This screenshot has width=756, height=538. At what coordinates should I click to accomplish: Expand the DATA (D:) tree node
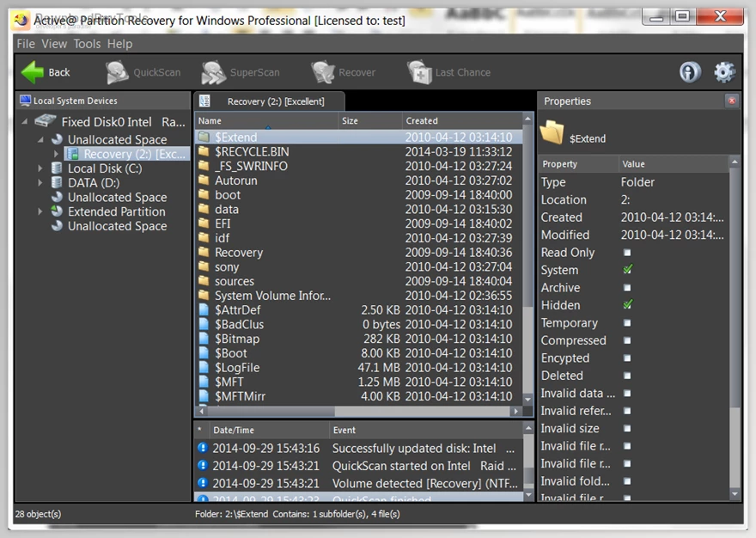tap(40, 183)
